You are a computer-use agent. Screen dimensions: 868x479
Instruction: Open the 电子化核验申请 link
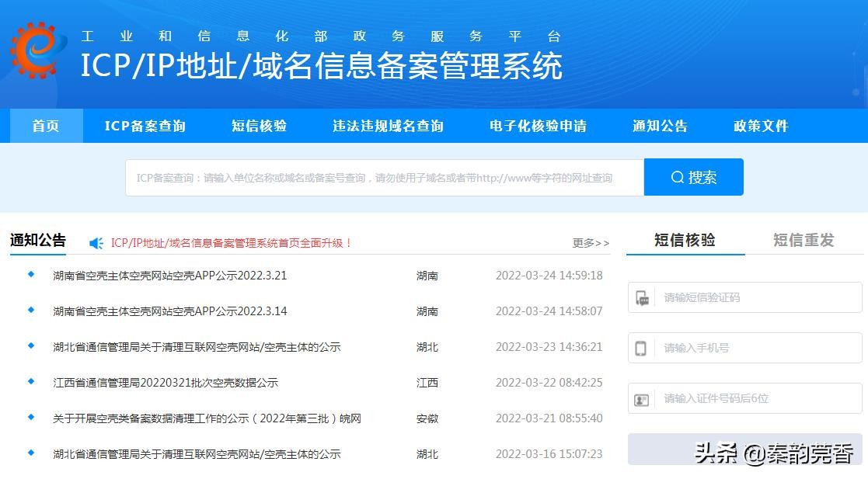coord(538,126)
